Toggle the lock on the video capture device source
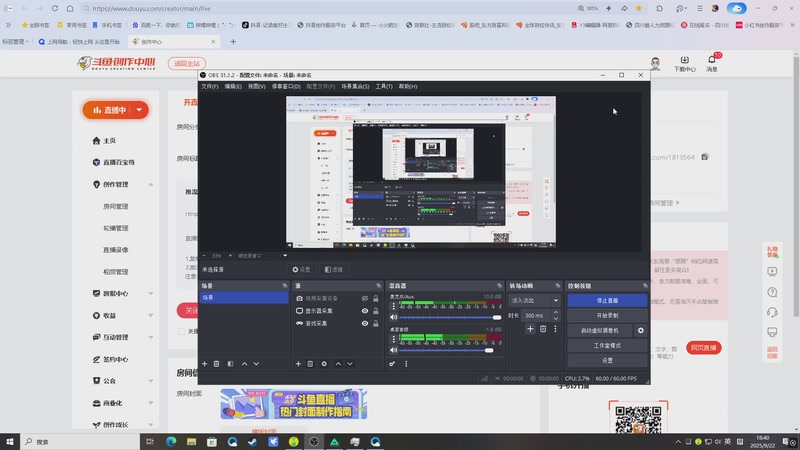Screen dimensions: 800x450 pos(376,298)
